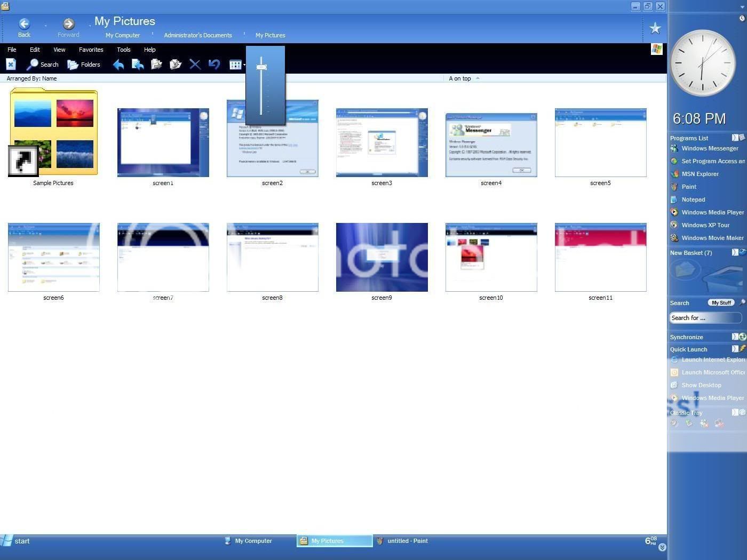Click the Undo curved arrow icon
Screen dimensions: 747x560
(x=214, y=65)
